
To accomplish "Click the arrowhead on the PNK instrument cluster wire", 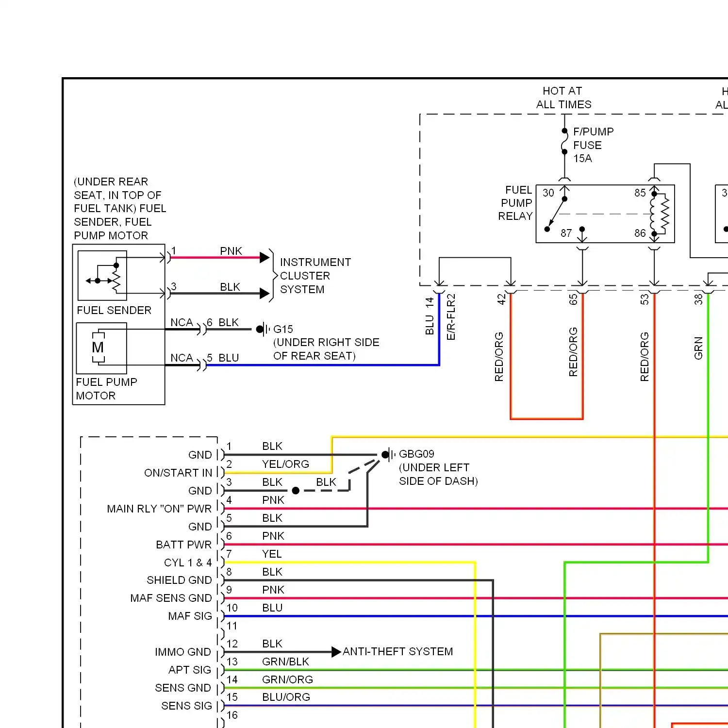I will pos(265,257).
